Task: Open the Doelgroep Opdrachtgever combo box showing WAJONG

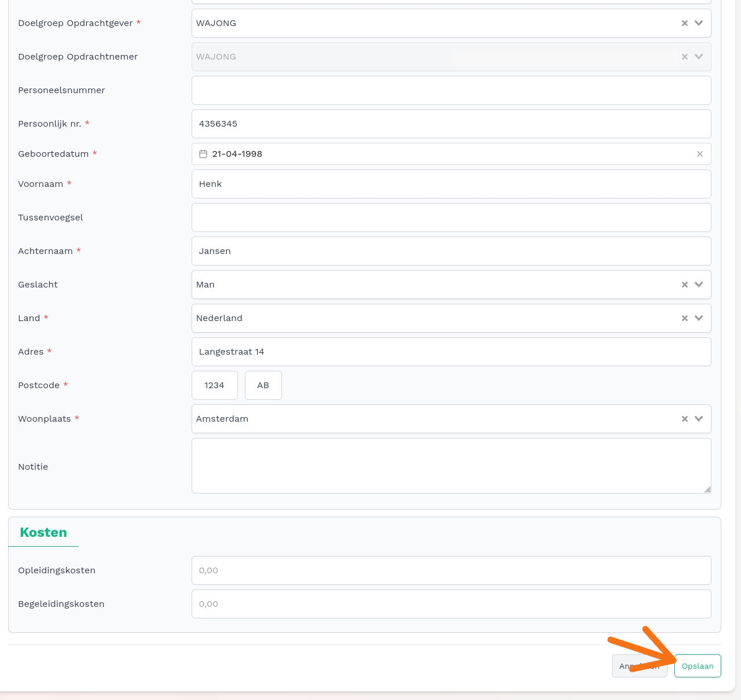Action: click(x=452, y=23)
